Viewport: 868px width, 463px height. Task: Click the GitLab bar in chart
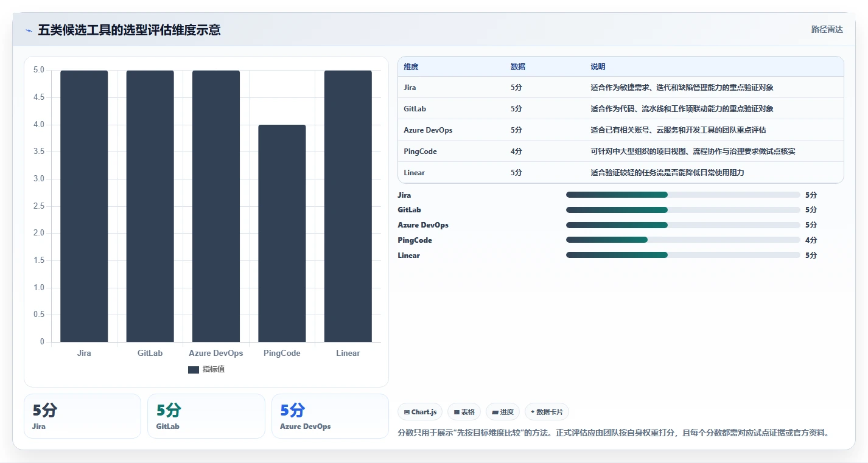coord(150,206)
